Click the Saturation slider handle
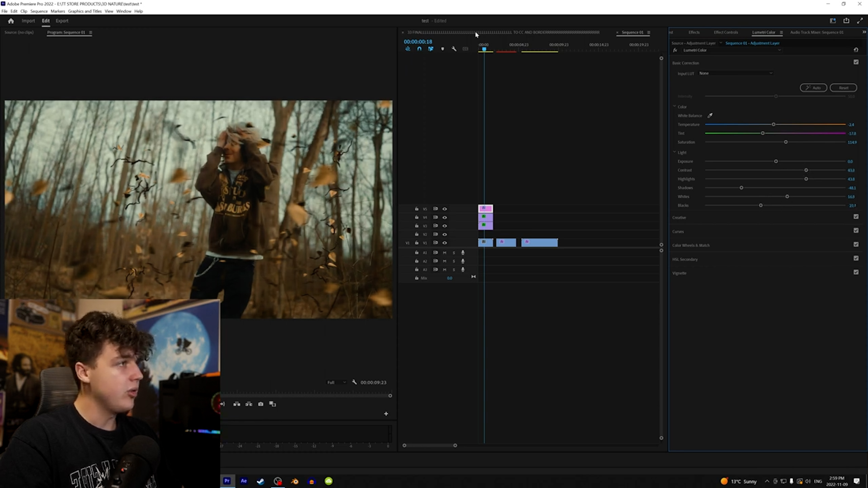The width and height of the screenshot is (868, 488). tap(786, 142)
